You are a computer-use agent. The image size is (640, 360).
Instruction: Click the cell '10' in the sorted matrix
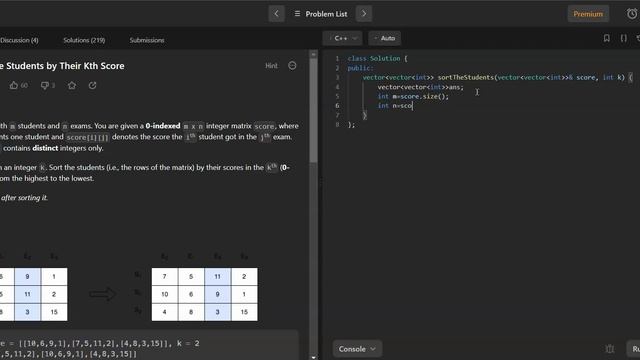164,294
